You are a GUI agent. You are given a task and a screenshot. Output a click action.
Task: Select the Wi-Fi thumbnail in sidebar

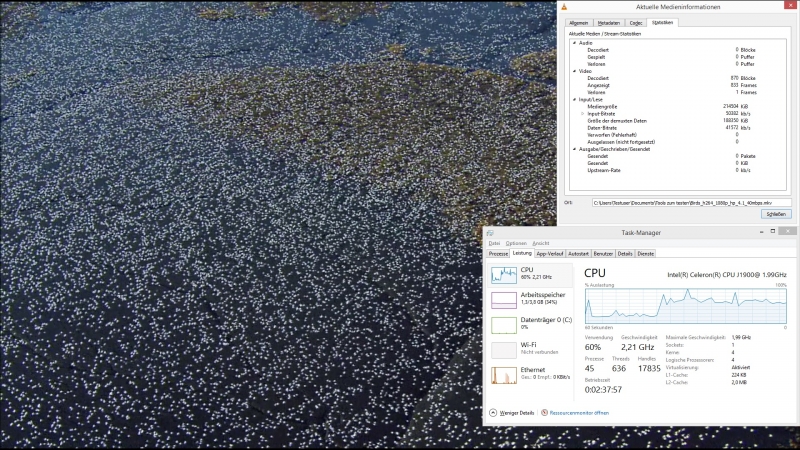click(504, 350)
